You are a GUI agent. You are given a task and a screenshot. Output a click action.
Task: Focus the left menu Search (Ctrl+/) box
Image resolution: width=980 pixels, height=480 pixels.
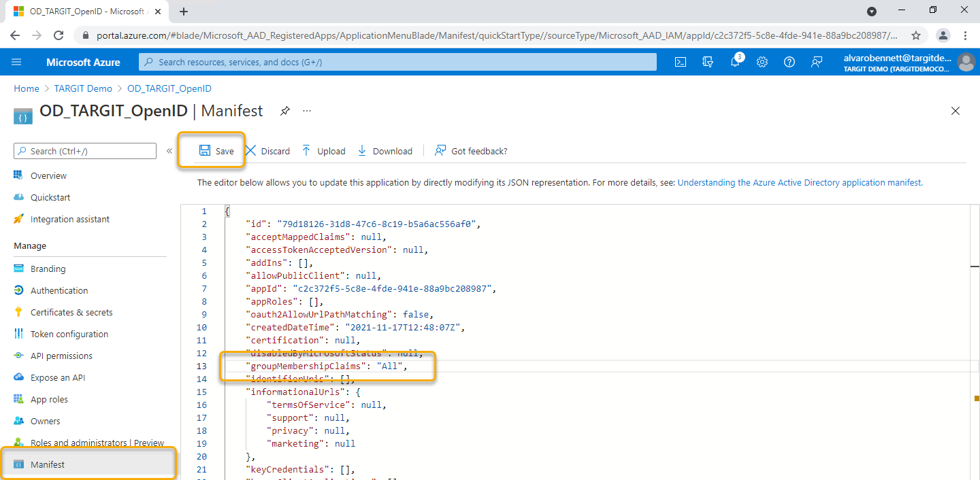pyautogui.click(x=85, y=151)
